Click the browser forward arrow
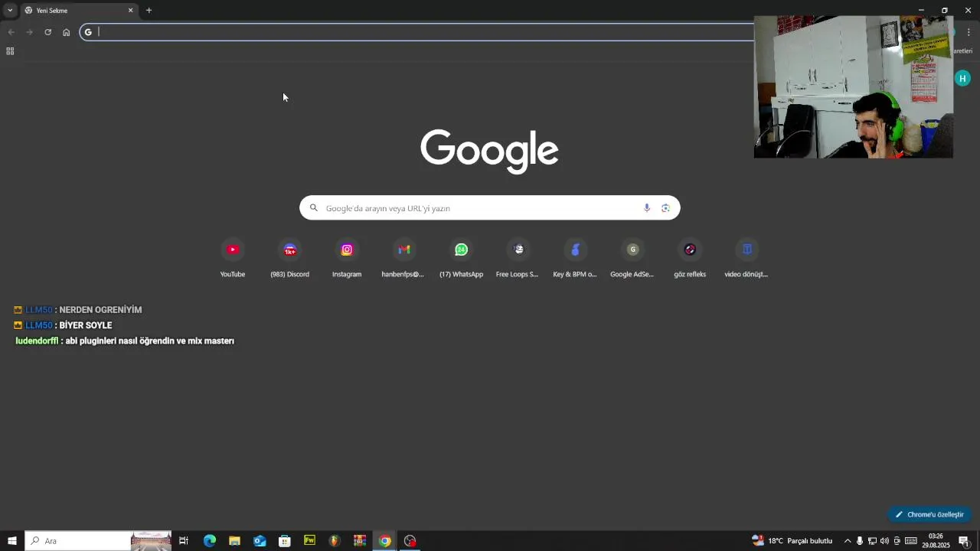This screenshot has height=551, width=980. click(29, 32)
